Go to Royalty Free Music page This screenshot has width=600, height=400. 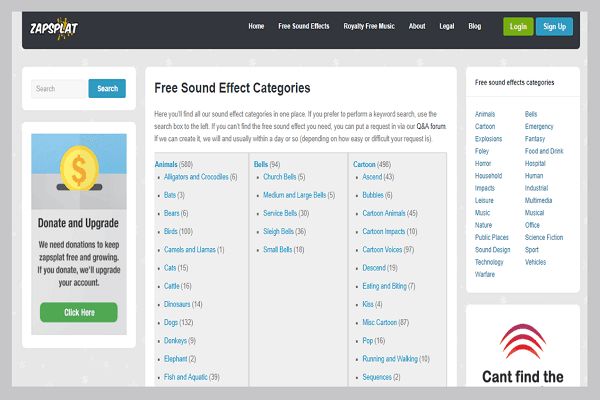coord(369,26)
